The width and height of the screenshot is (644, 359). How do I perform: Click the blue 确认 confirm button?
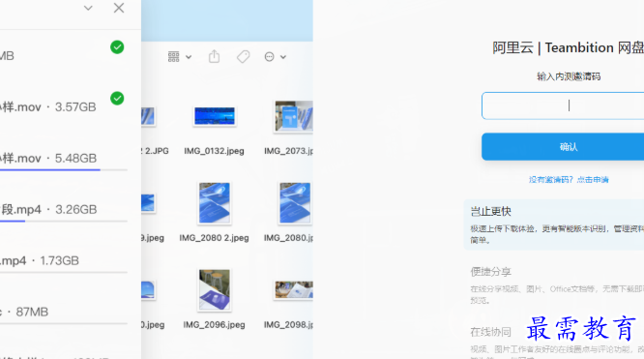563,146
